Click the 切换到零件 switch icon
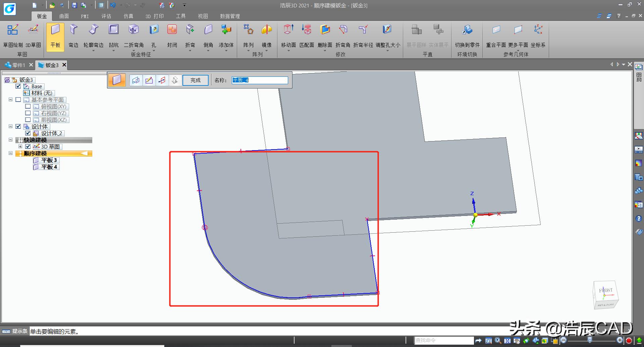644x347 pixels. (x=467, y=30)
